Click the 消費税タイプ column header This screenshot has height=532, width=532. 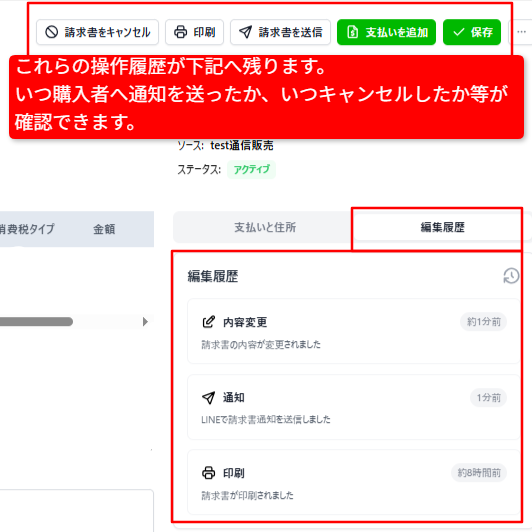click(27, 229)
